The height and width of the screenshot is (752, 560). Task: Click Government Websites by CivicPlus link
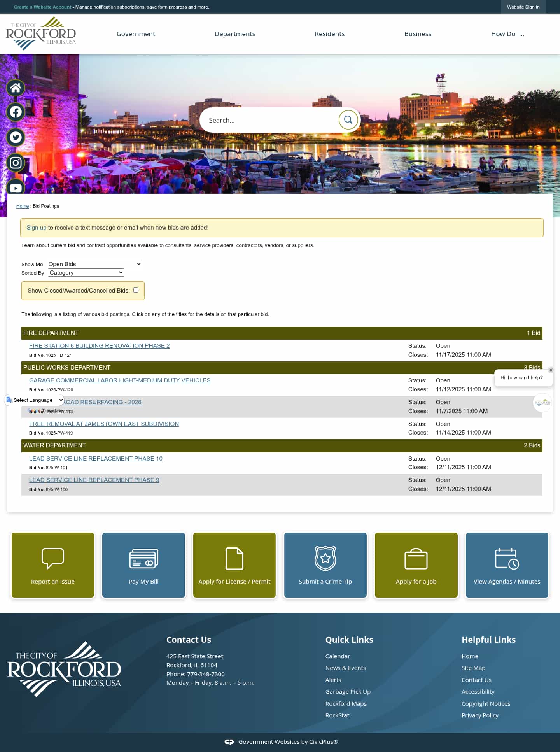pyautogui.click(x=288, y=742)
